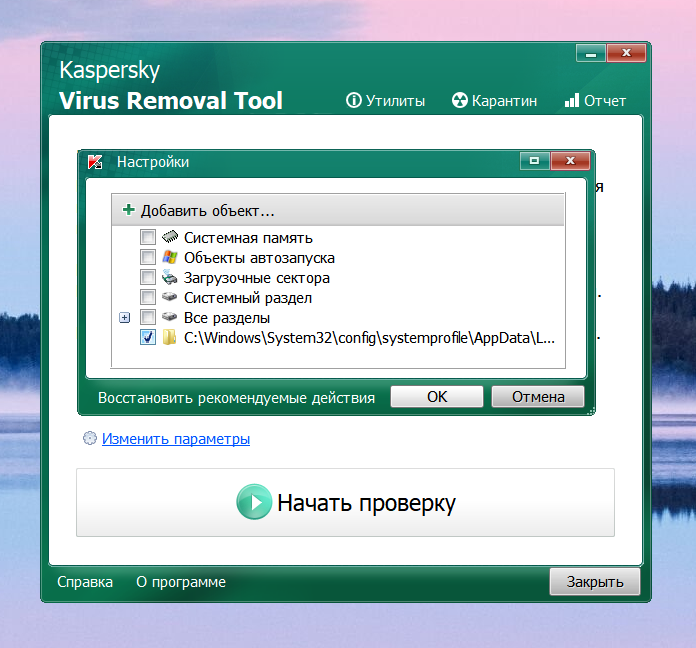Viewport: 696px width, 648px height.
Task: Open Справка at the bottom
Action: point(85,582)
